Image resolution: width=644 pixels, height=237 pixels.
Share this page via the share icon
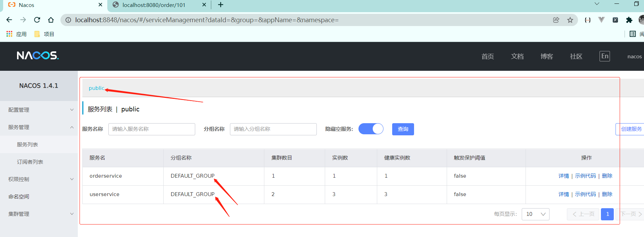[x=556, y=20]
